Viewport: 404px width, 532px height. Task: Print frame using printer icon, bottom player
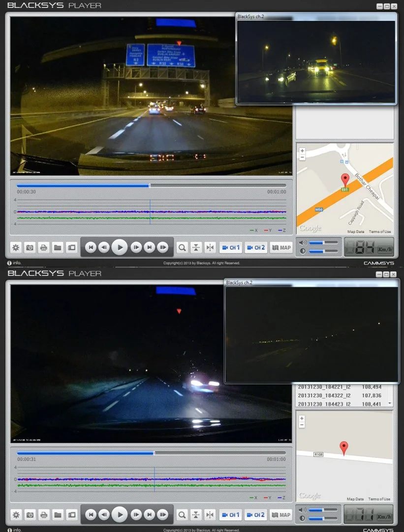(x=44, y=515)
